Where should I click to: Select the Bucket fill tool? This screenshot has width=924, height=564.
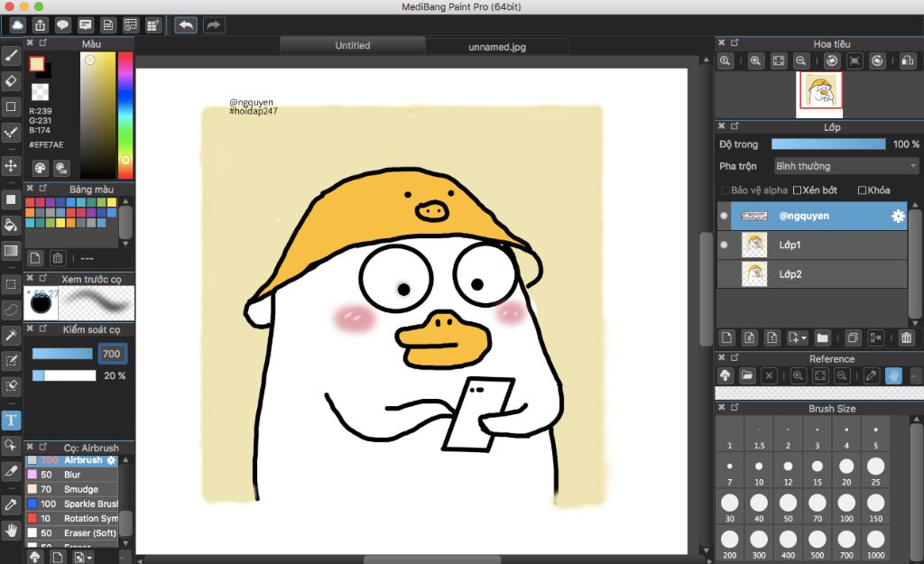[x=11, y=225]
